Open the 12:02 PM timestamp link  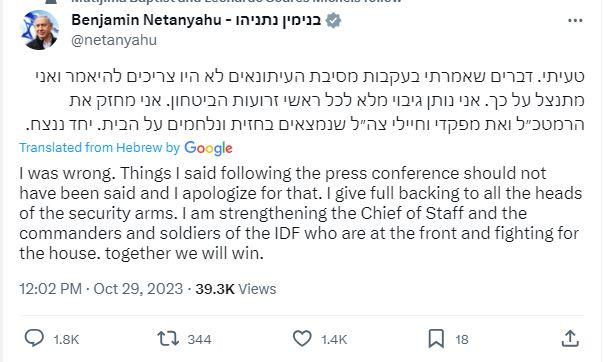coord(50,289)
